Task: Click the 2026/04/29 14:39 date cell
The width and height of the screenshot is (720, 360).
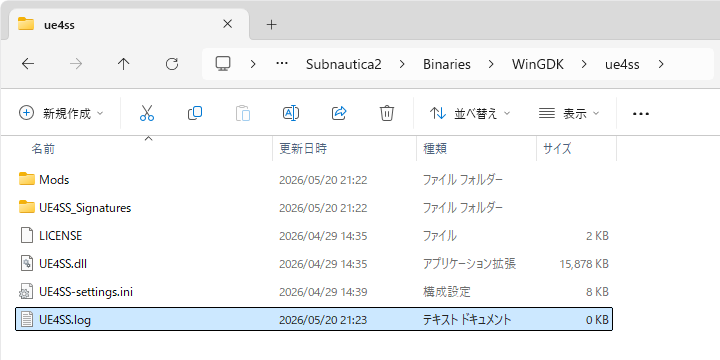Action: pos(323,292)
